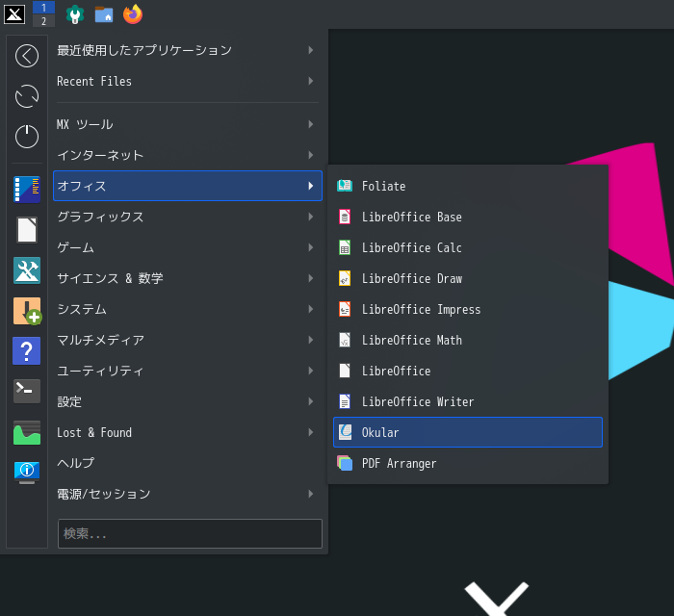Click the 検索 search field
Viewport: 674px width, 616px height.
coord(190,533)
